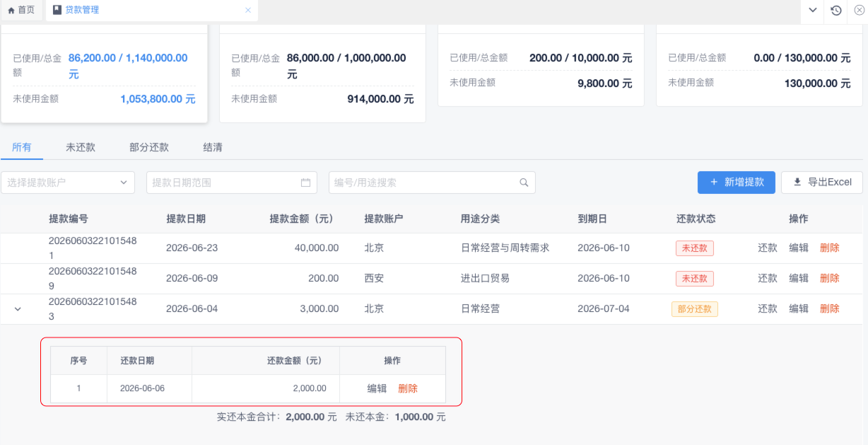The image size is (868, 445).
Task: Focus the 编号/用途搜索 search box
Action: coord(432,183)
